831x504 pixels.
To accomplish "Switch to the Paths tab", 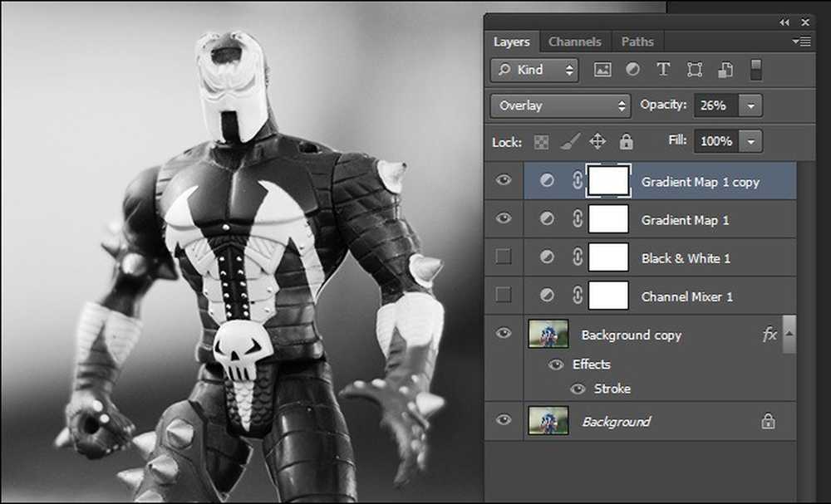I will pyautogui.click(x=637, y=42).
